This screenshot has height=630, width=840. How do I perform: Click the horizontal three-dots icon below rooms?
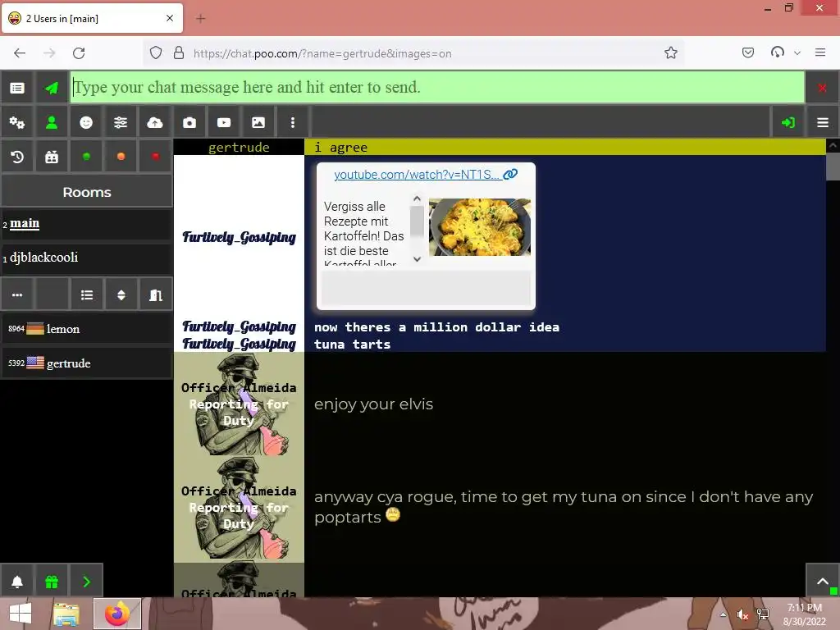[x=17, y=294]
